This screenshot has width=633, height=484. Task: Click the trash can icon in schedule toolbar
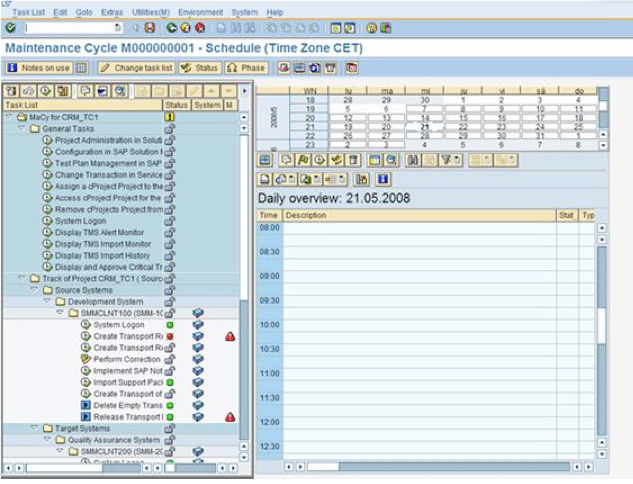point(353,160)
